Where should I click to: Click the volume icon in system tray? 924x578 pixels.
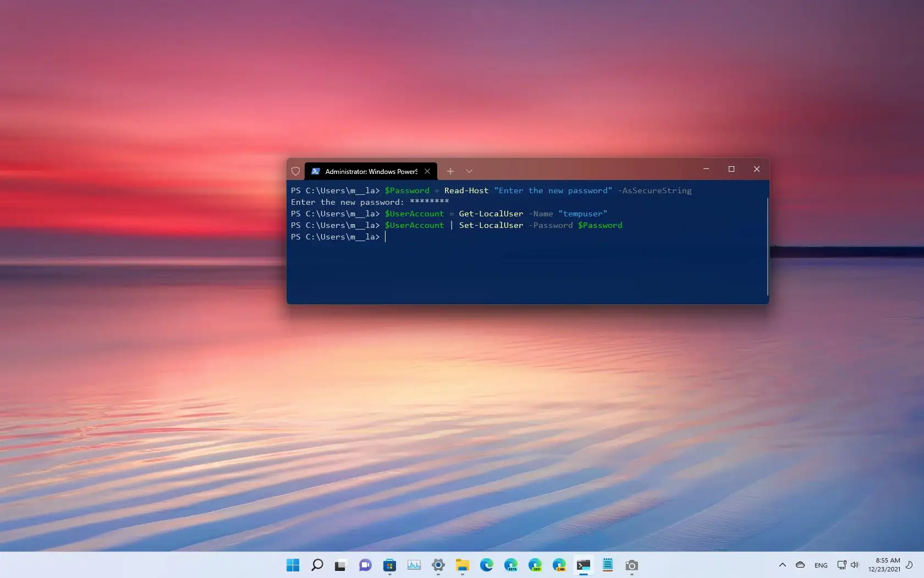point(855,565)
